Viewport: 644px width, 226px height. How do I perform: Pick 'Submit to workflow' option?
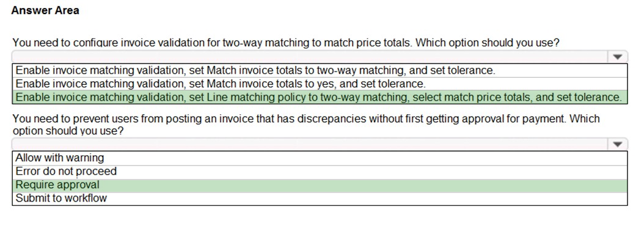(x=320, y=198)
